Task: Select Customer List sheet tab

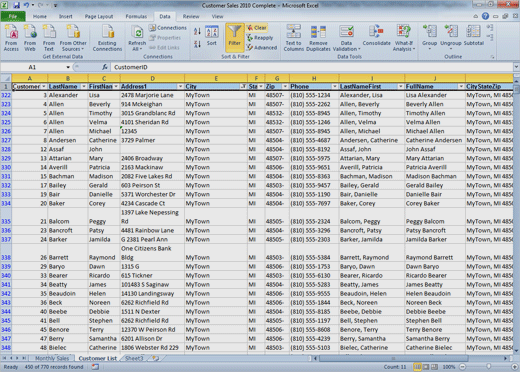Action: [x=98, y=358]
